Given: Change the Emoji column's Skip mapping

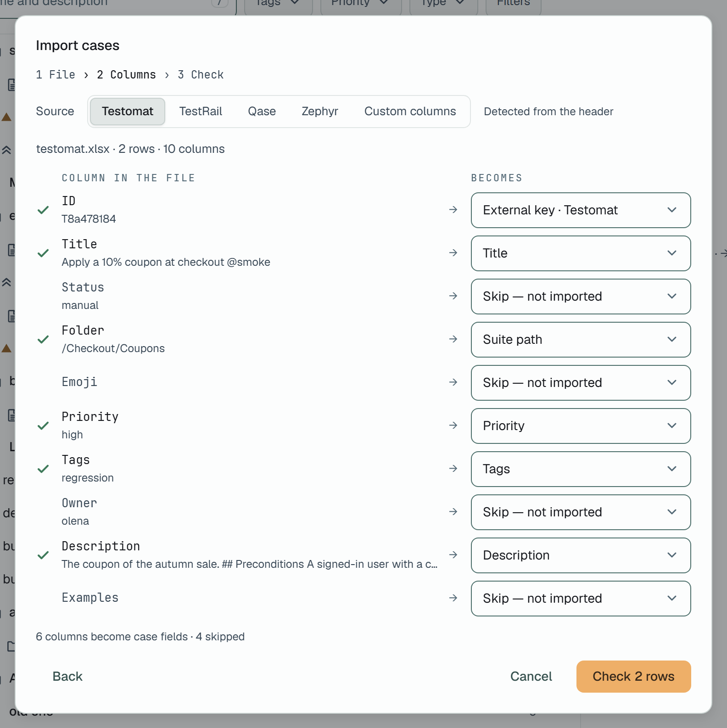Looking at the screenshot, I should [581, 383].
